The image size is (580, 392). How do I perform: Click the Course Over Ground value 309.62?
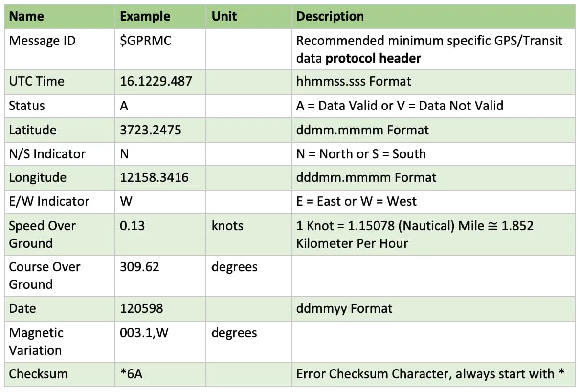click(x=139, y=267)
